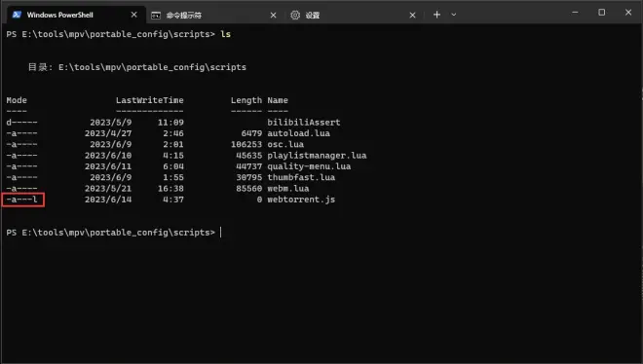Click the autoload.lua file name
The height and width of the screenshot is (364, 643).
298,133
